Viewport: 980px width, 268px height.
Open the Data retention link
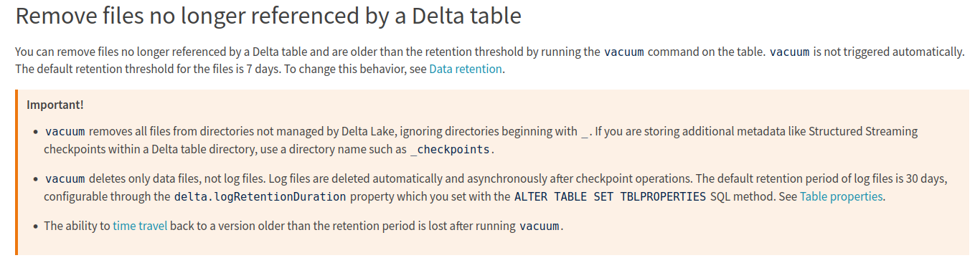coord(466,70)
